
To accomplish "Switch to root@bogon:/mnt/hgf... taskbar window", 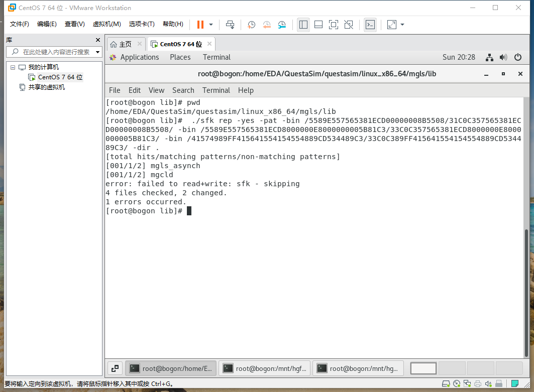I will coord(265,368).
